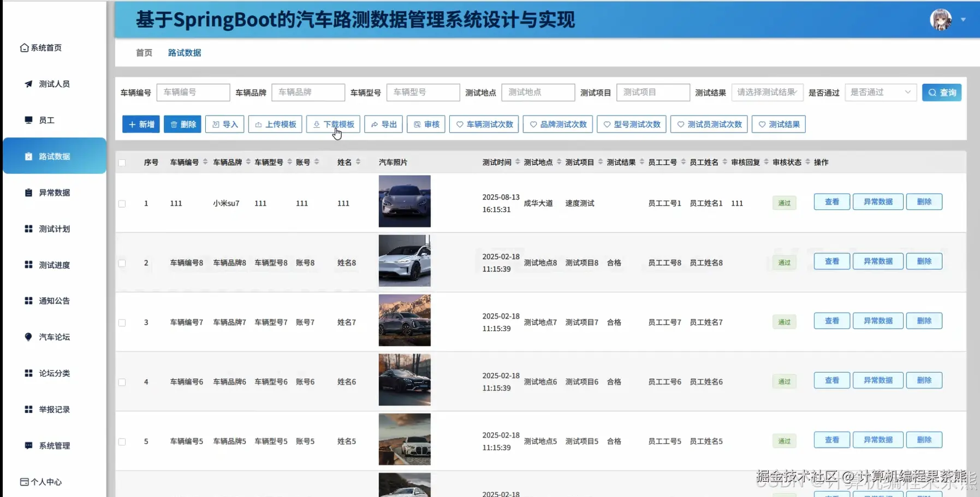Sort by 审核状态 column arrows
This screenshot has height=497, width=980.
(x=807, y=162)
